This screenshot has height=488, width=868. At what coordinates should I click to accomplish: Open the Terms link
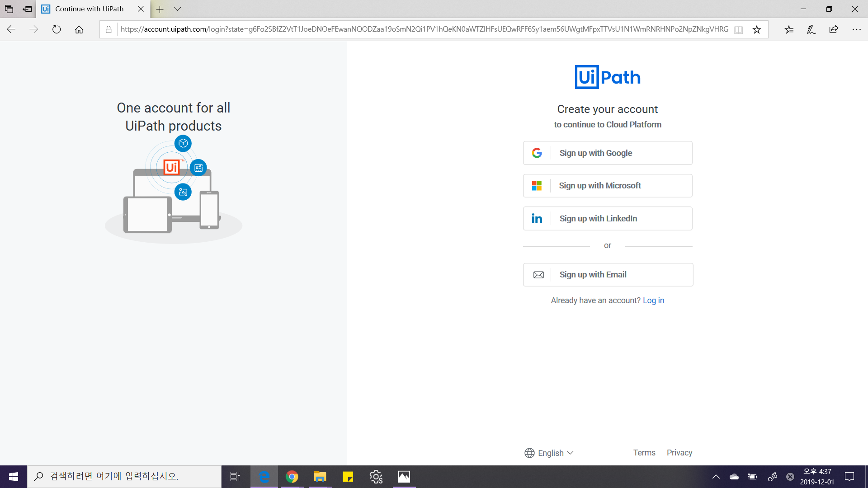point(644,453)
